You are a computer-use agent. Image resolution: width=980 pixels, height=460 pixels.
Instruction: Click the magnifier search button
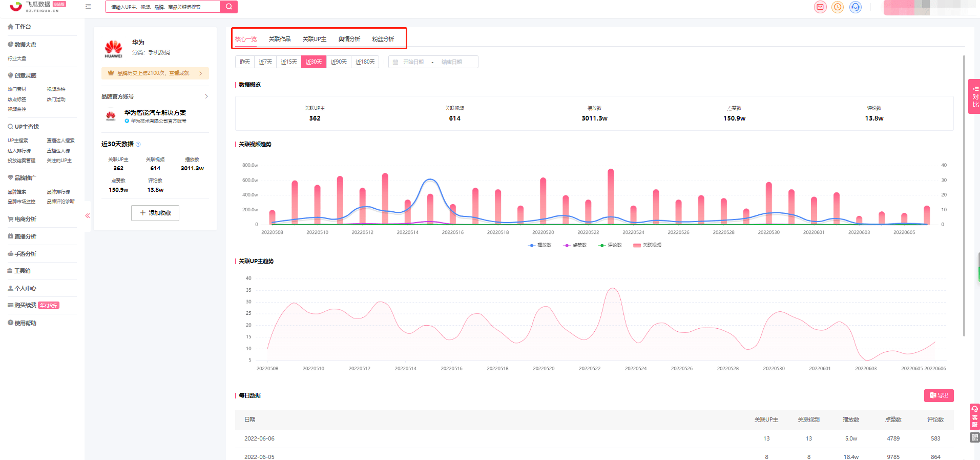(228, 7)
